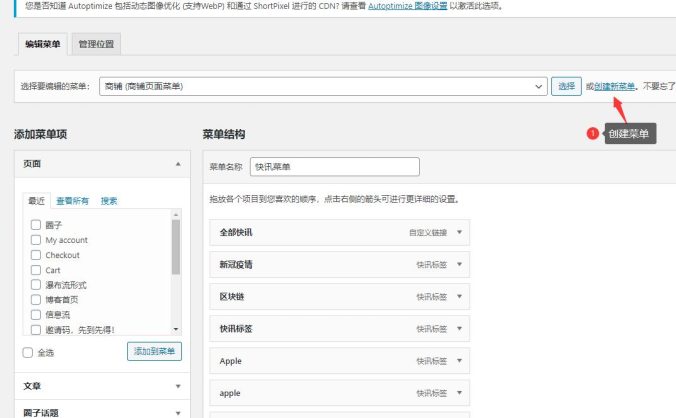Tick the Cart page checkbox
The image size is (676, 418).
coord(36,270)
